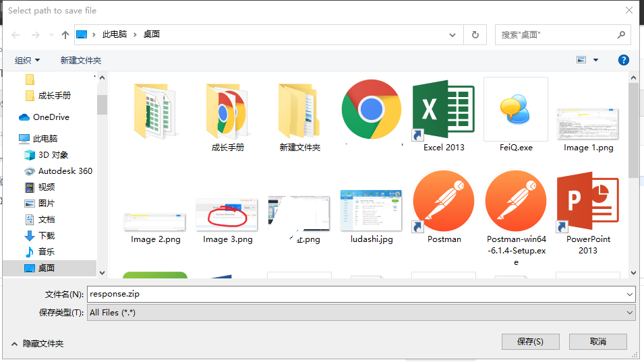Click the search magnifier icon
This screenshot has width=644, height=364.
(x=621, y=35)
